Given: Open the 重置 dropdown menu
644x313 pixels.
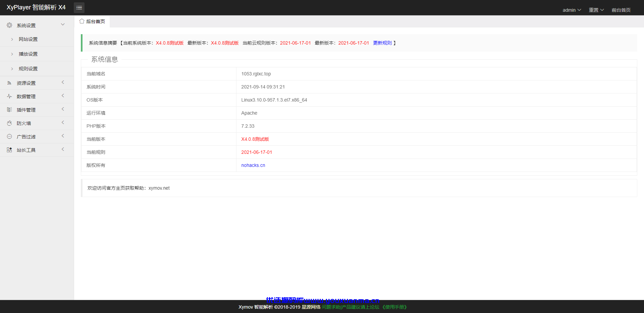Looking at the screenshot, I should click(596, 10).
